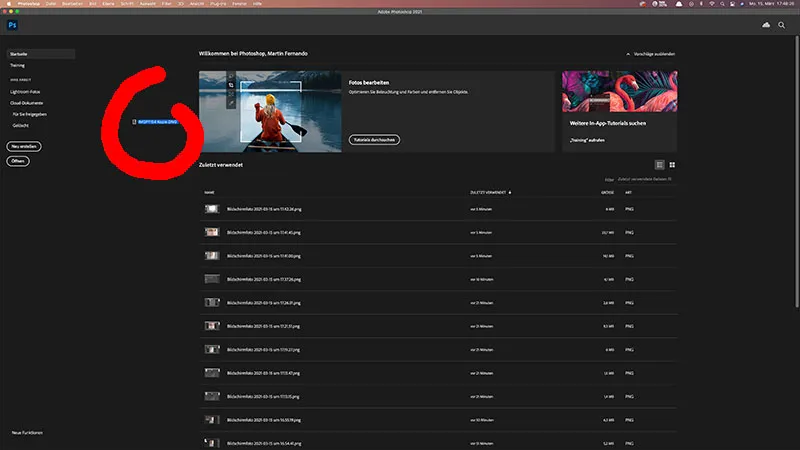Open Neue Funktionen at sidebar bottom
The image size is (800, 450).
(x=27, y=433)
